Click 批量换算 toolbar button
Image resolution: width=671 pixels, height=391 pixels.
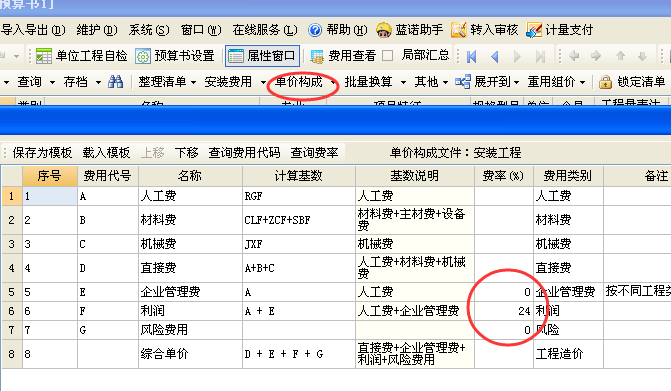click(x=368, y=81)
